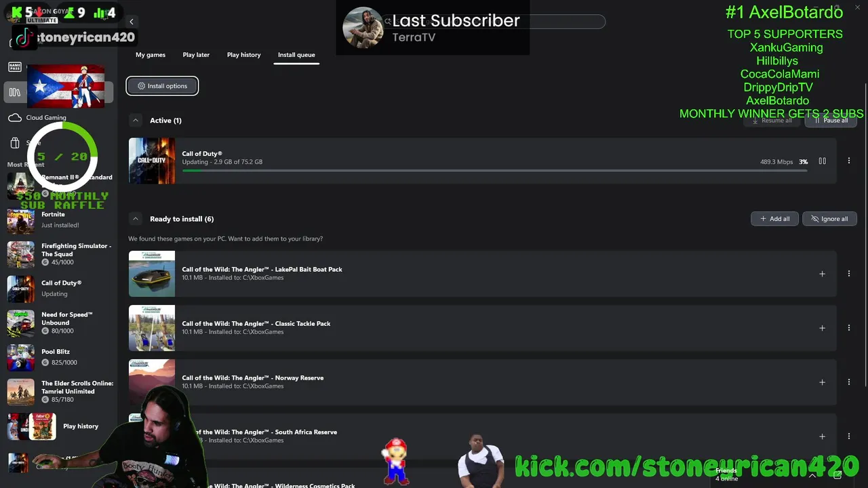
Task: Open more options for Classic Tackle Pack
Action: click(848, 328)
